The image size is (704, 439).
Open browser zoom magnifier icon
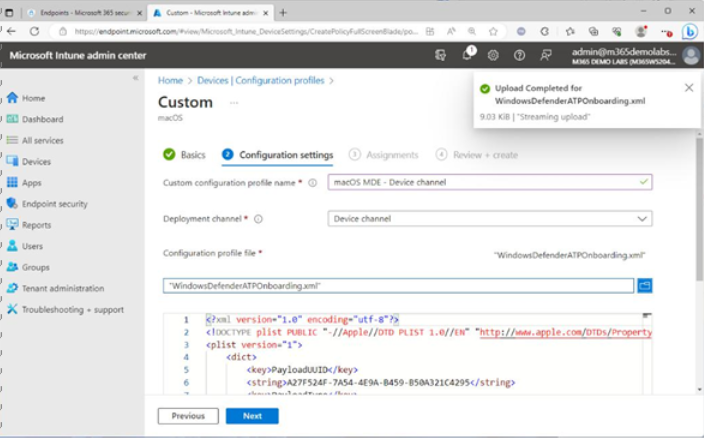(472, 31)
